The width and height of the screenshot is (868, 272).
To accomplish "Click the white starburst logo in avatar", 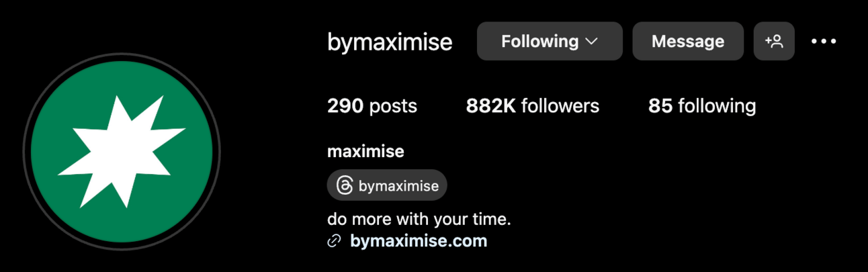I will point(122,152).
